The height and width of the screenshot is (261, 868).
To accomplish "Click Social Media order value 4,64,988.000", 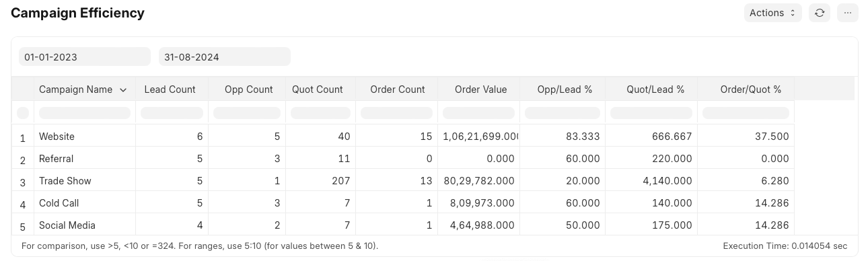I will [479, 225].
